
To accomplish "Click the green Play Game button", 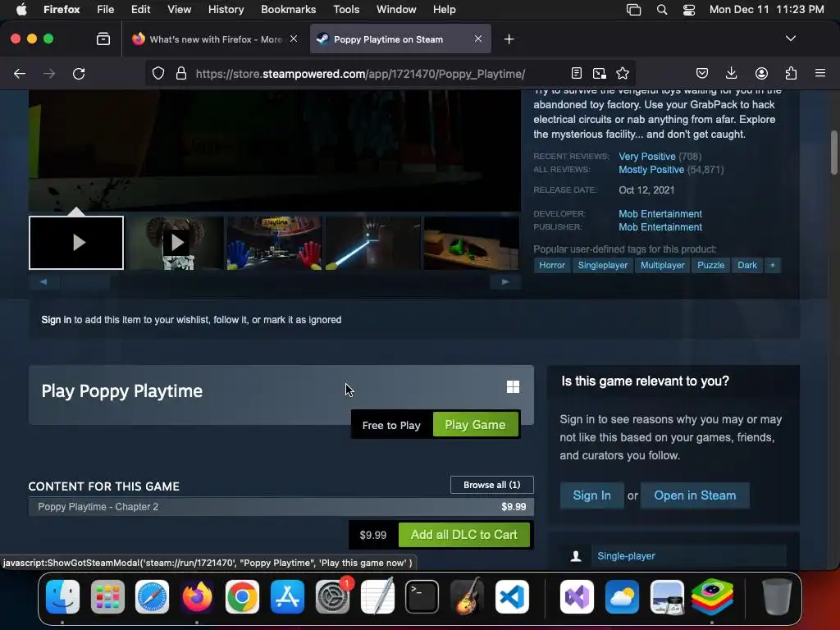I will (475, 425).
